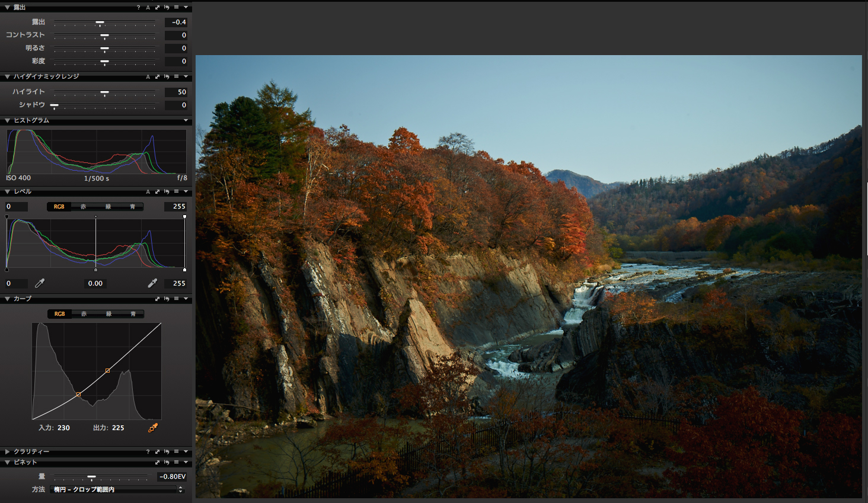
Task: Reset the ハイダイナミックレンジ panel adjustments
Action: pos(167,76)
